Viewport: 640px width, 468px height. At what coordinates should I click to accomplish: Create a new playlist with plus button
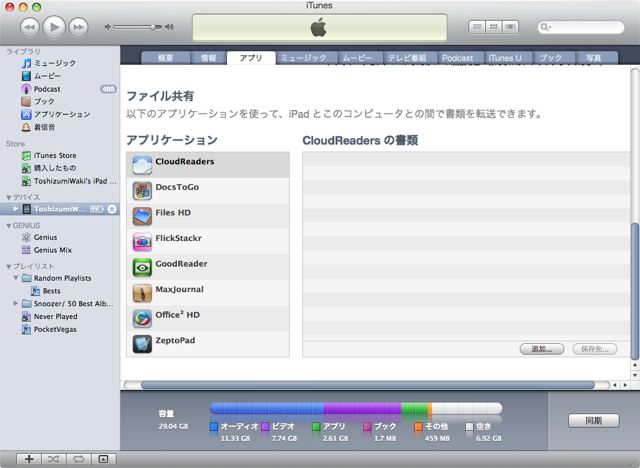click(x=29, y=459)
